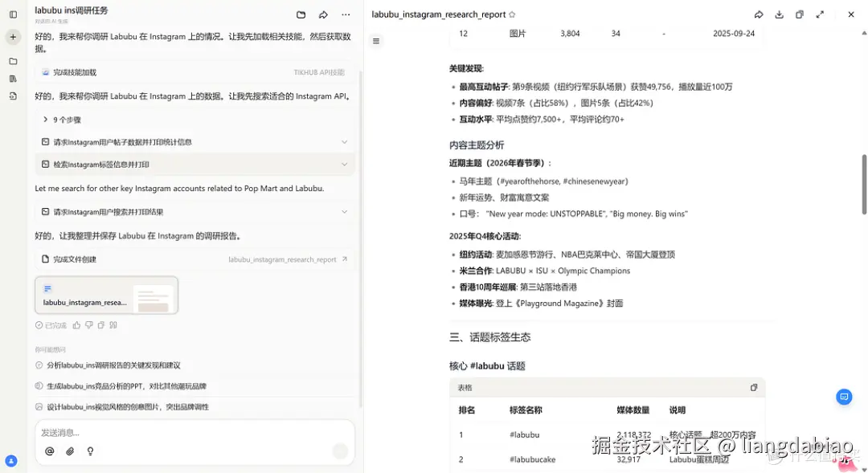
Task: Open the chat more options menu
Action: click(346, 14)
